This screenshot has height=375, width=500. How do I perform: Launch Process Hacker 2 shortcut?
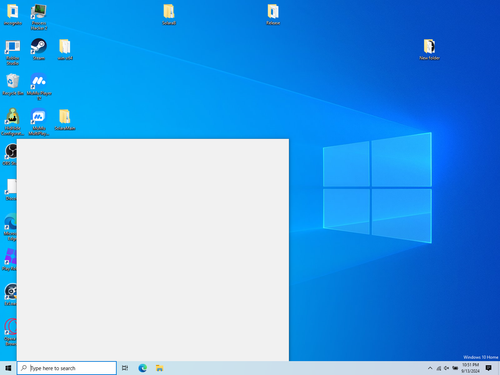click(39, 17)
